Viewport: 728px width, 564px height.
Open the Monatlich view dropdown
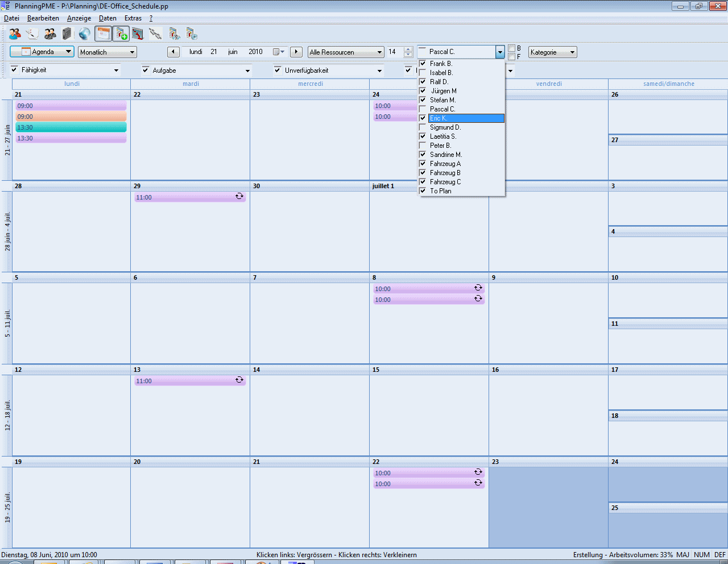pos(107,52)
